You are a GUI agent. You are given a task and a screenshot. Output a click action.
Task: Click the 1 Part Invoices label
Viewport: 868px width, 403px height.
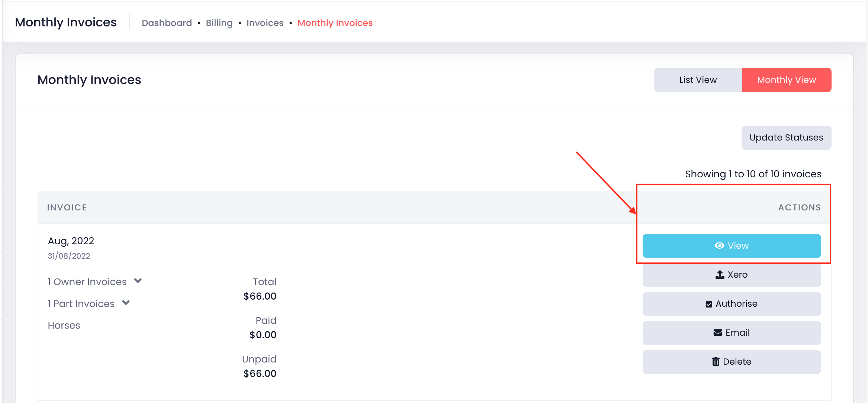point(81,304)
